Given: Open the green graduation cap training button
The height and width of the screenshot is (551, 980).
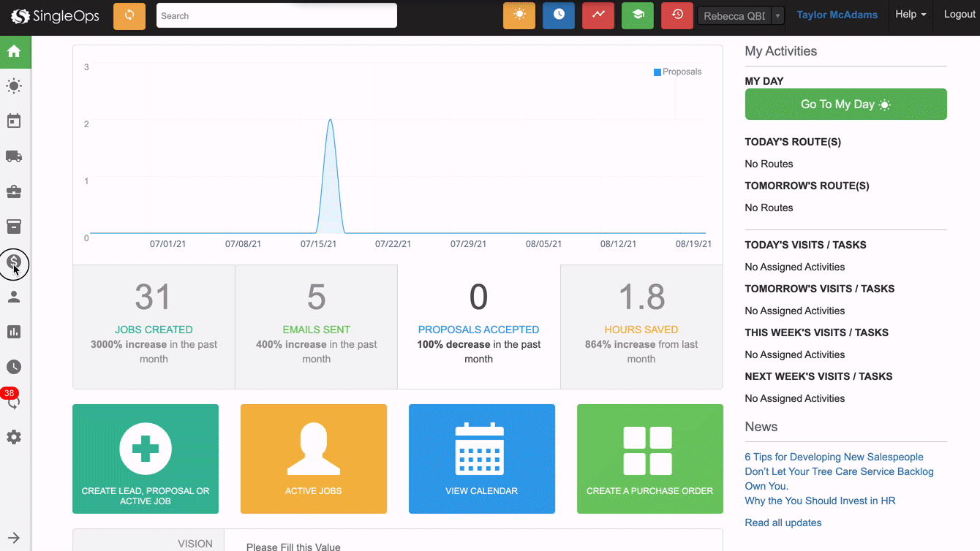Looking at the screenshot, I should 638,15.
